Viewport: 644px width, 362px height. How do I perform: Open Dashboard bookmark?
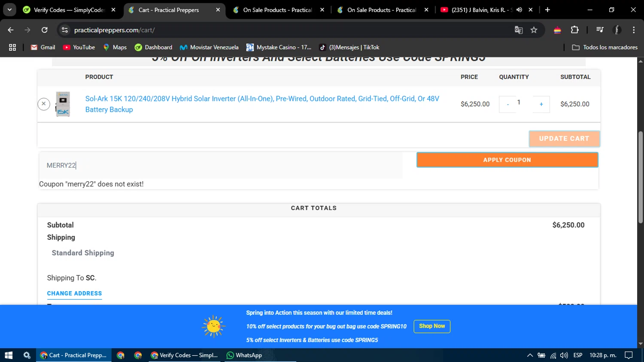[x=153, y=47]
